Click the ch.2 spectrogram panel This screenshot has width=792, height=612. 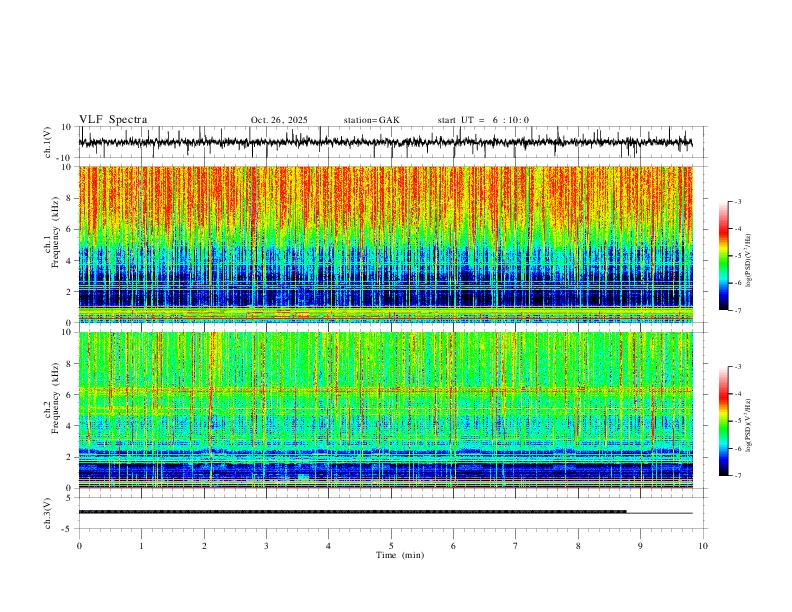(x=385, y=410)
